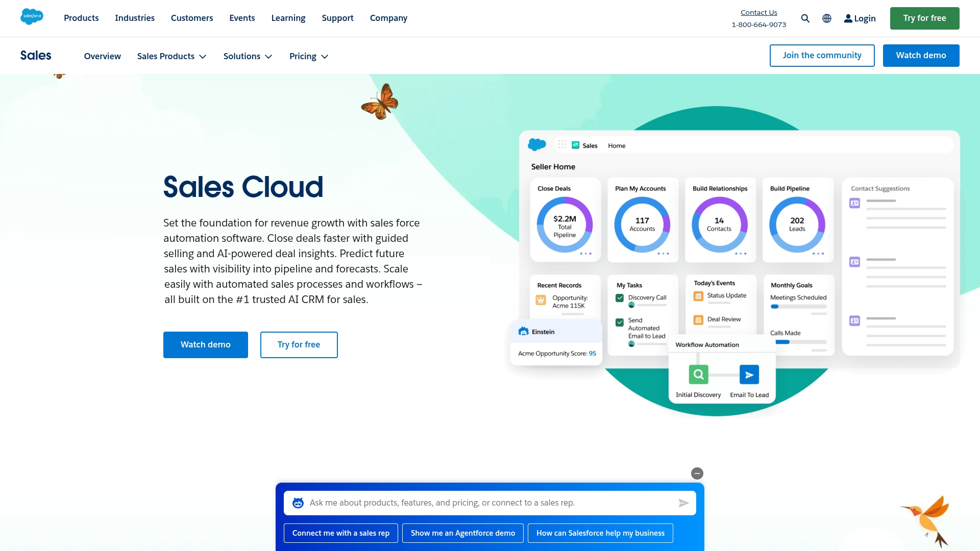980x551 pixels.
Task: Click the Initial Discovery workflow icon
Action: pyautogui.click(x=698, y=374)
